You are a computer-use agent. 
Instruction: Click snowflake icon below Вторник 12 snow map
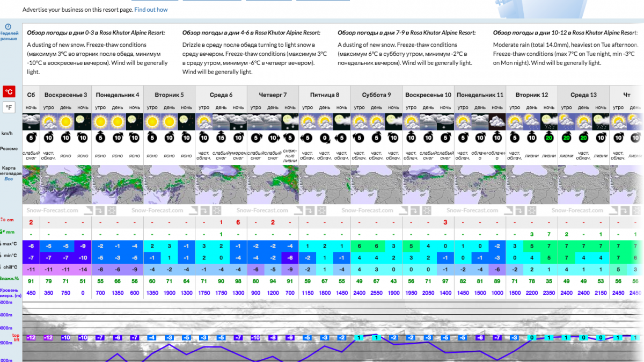point(531,211)
